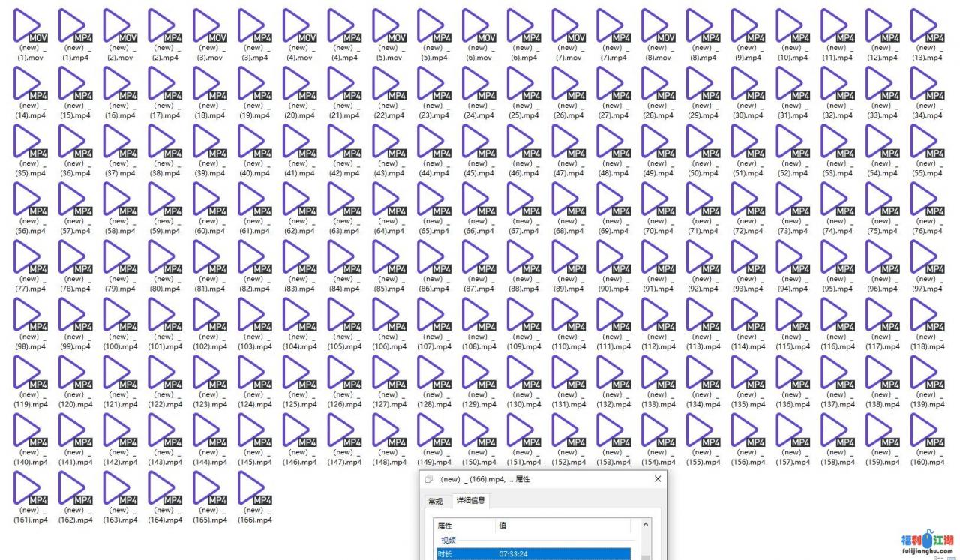960x560 pixels.
Task: Click the 属性 column header
Action: point(451,526)
